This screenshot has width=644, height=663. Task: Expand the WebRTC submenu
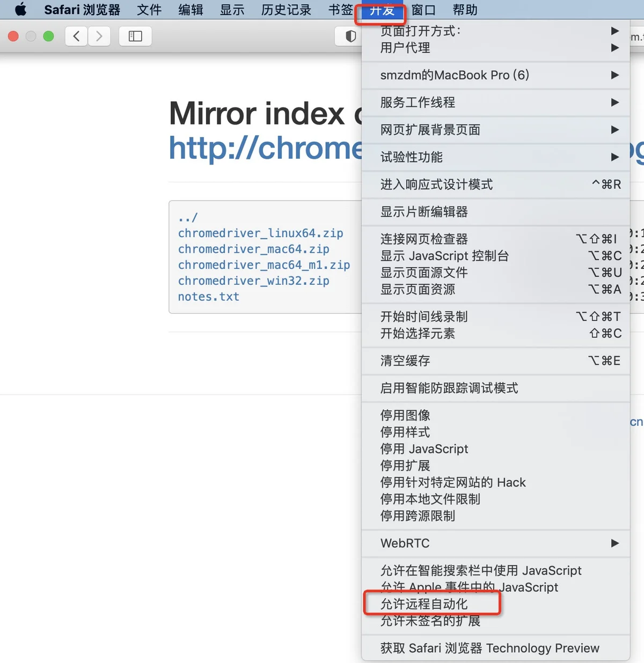click(x=496, y=543)
